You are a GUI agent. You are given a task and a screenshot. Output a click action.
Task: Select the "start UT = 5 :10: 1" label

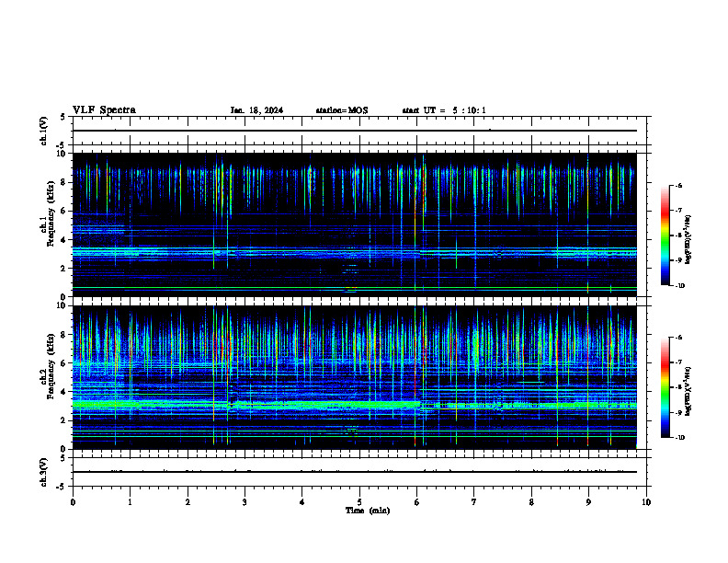[x=444, y=110]
